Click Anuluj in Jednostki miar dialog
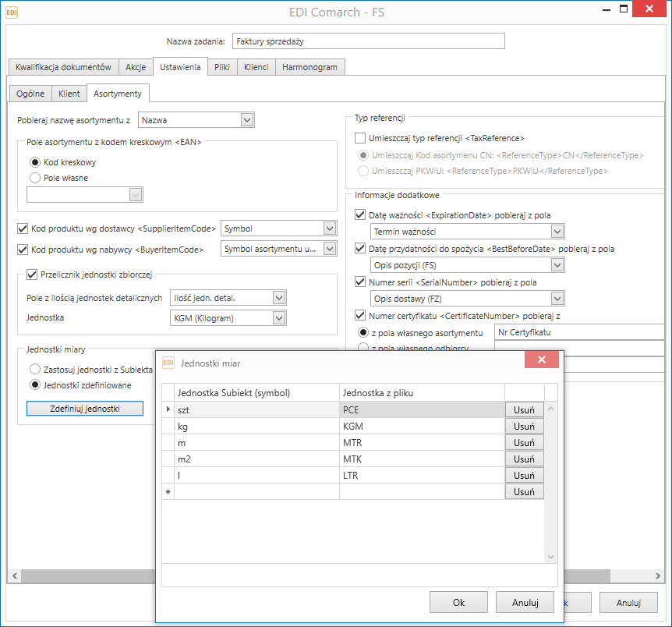Viewport: 672px width, 627px height. pyautogui.click(x=525, y=603)
